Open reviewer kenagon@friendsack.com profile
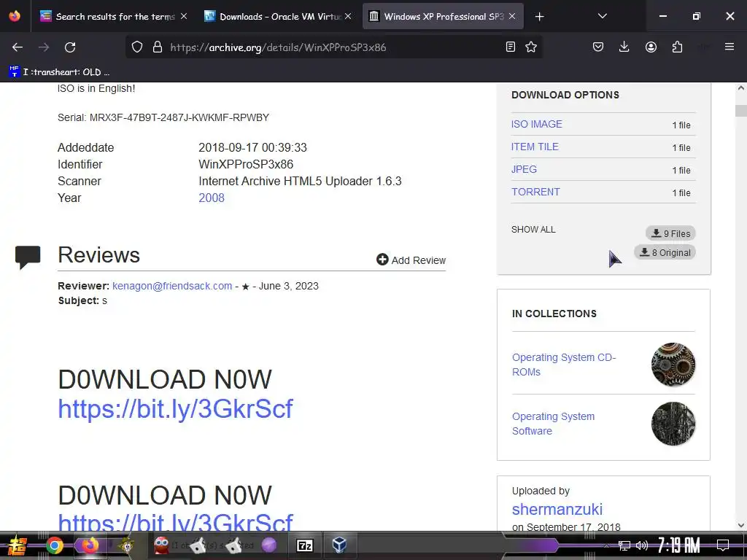The height and width of the screenshot is (560, 747). pos(172,286)
